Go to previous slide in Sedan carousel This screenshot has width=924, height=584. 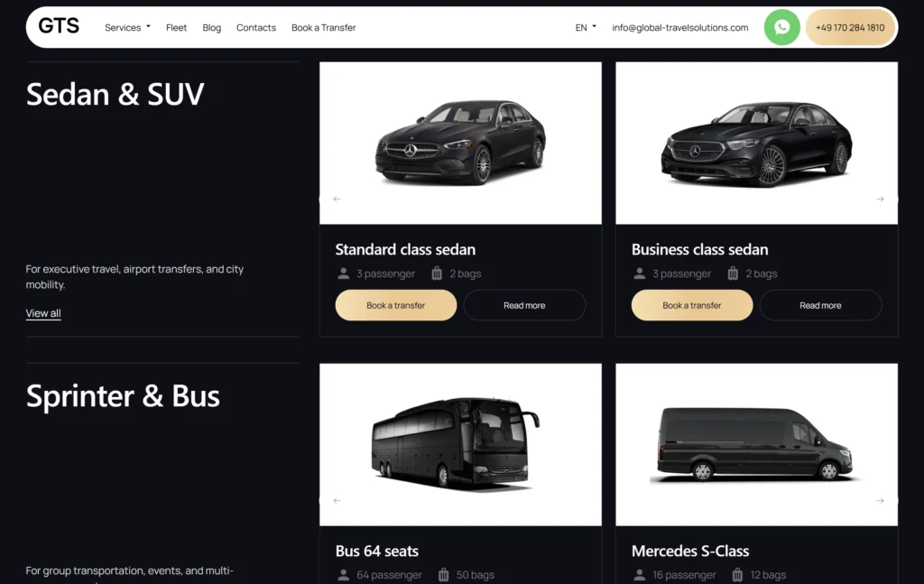337,199
